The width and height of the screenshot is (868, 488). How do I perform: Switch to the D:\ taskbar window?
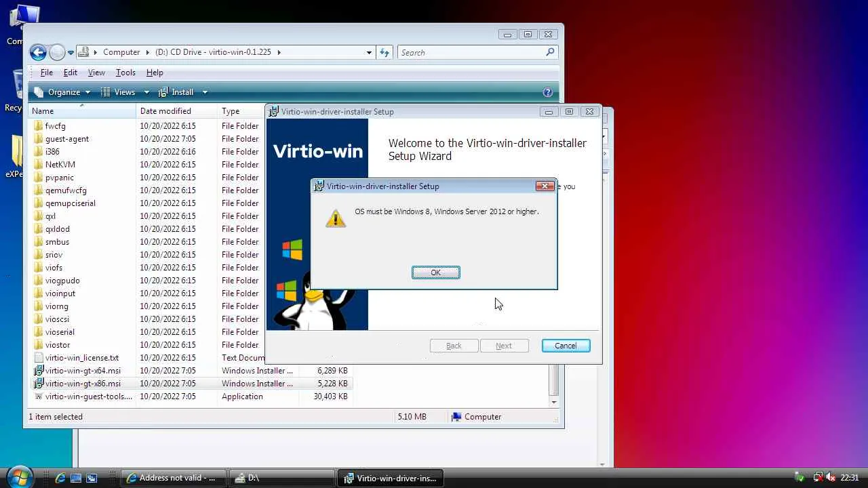(282, 478)
